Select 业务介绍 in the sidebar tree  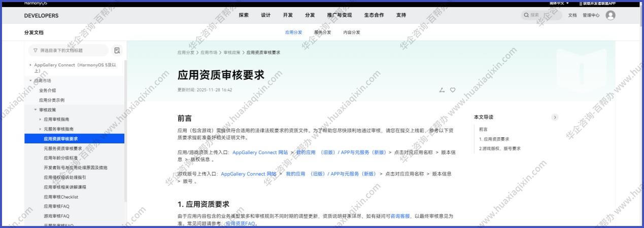pyautogui.click(x=48, y=90)
